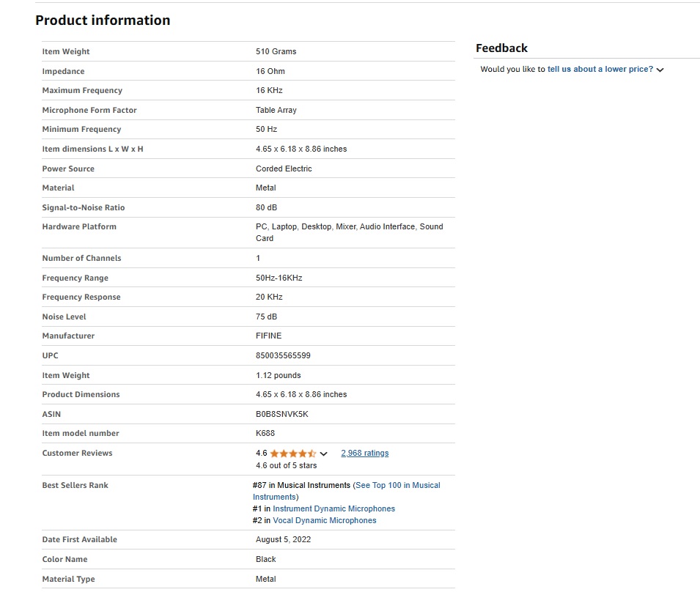Viewport: 700px width, 603px height.
Task: Select the item model number K688
Action: click(265, 434)
